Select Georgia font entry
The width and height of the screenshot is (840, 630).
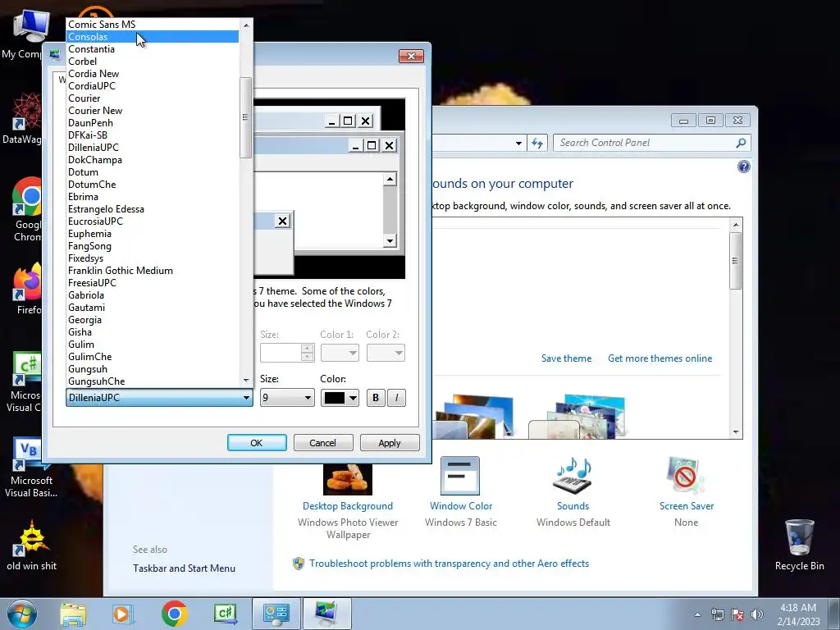pyautogui.click(x=152, y=320)
